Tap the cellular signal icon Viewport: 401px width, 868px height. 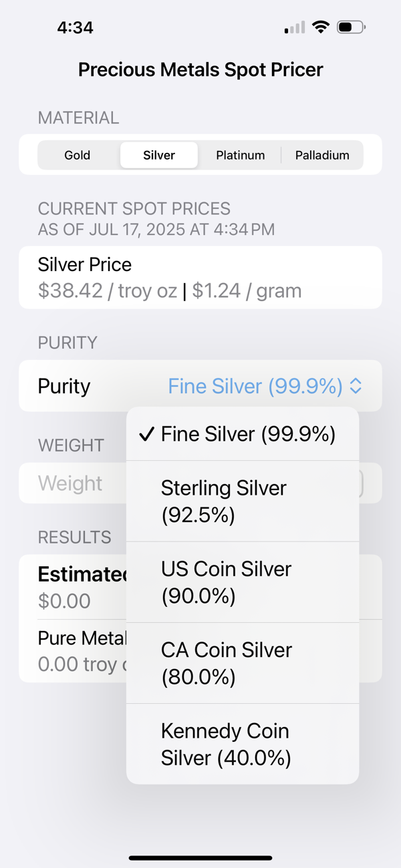pyautogui.click(x=294, y=27)
